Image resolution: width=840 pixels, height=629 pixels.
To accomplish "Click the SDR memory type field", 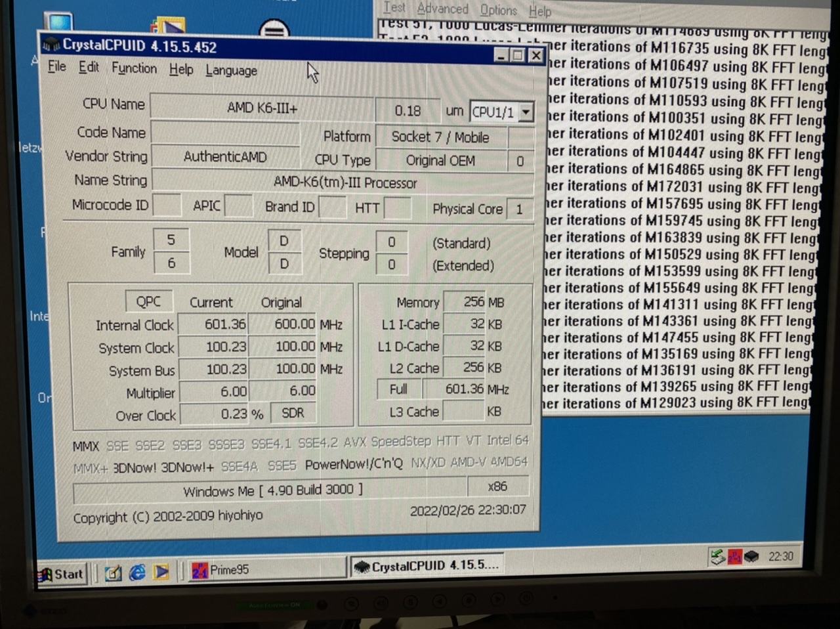I will (x=293, y=412).
